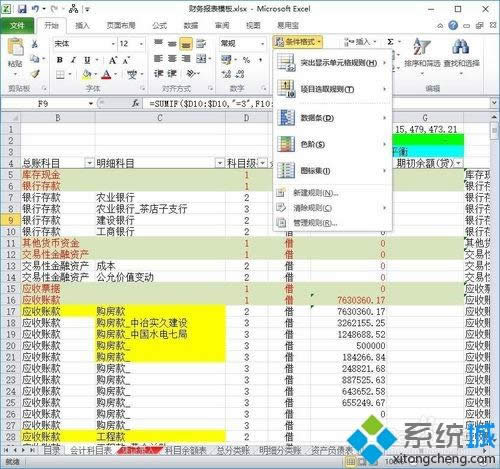Toggle Center text alignment
The image size is (500, 469).
point(172,59)
